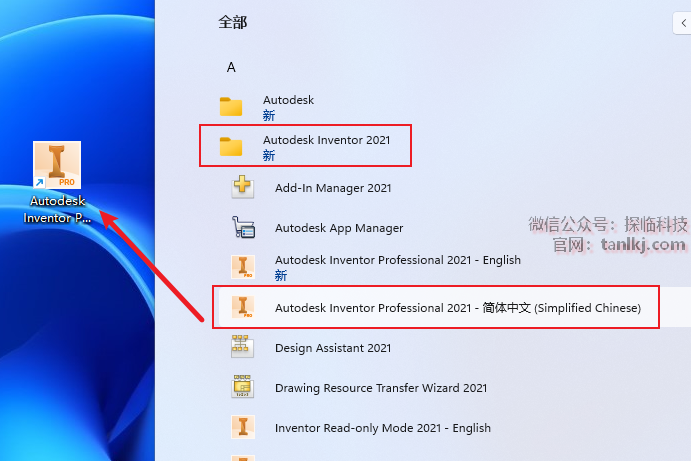The width and height of the screenshot is (691, 461).
Task: Select the Autodesk App Manager text entry
Action: point(339,228)
